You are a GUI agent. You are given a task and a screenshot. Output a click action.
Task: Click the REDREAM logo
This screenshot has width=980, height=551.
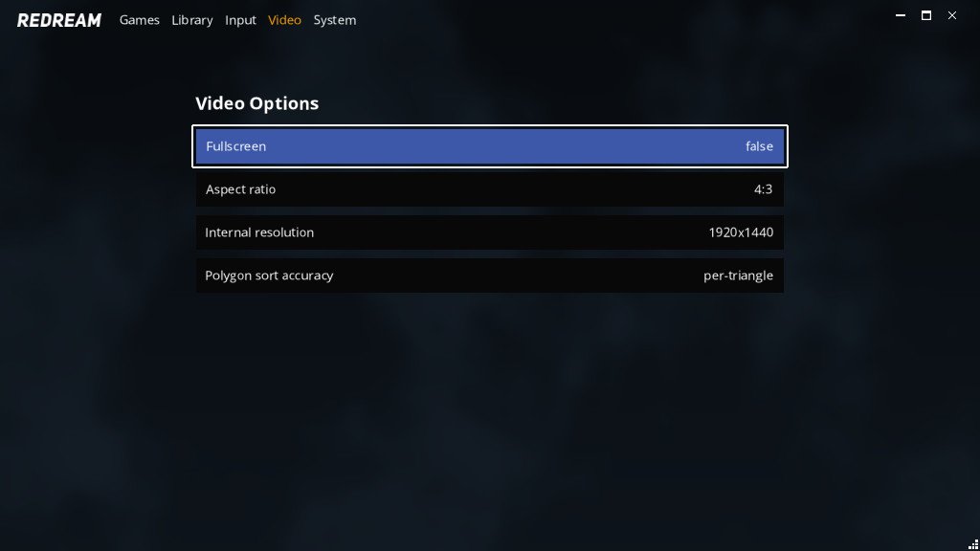click(x=58, y=20)
